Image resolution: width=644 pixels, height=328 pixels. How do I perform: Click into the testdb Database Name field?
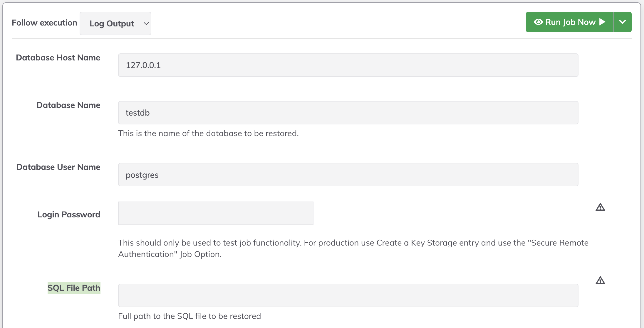click(x=348, y=113)
